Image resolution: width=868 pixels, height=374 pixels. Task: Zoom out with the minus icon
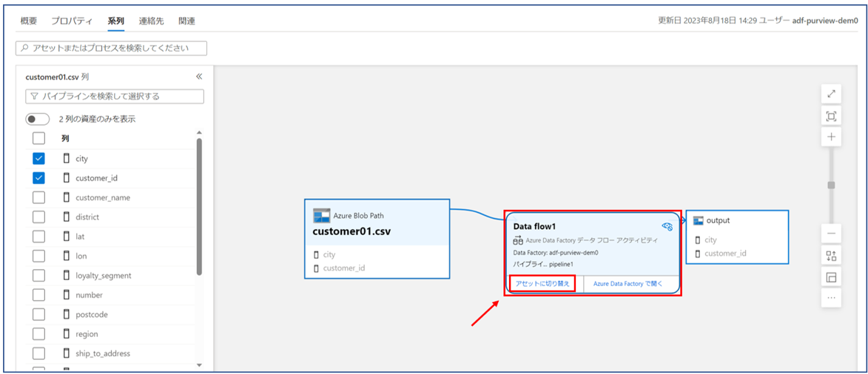pyautogui.click(x=831, y=233)
